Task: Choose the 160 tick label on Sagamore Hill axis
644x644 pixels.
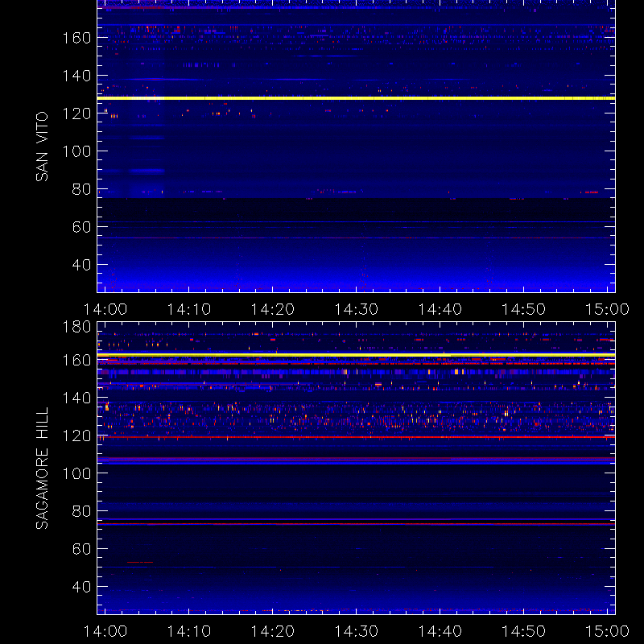Action: [76, 360]
